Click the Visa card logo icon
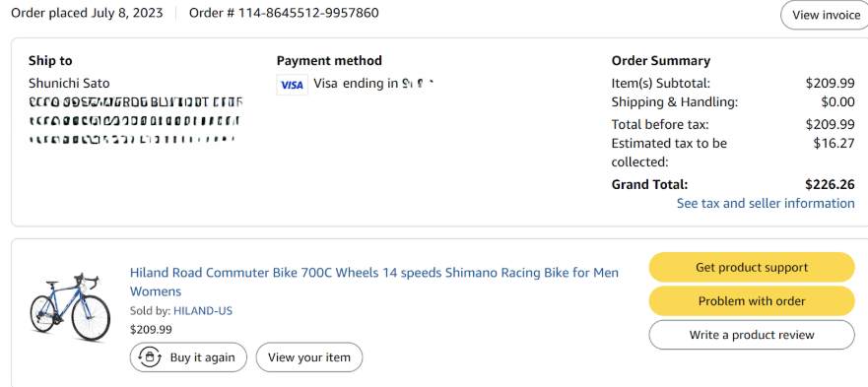 [x=293, y=85]
